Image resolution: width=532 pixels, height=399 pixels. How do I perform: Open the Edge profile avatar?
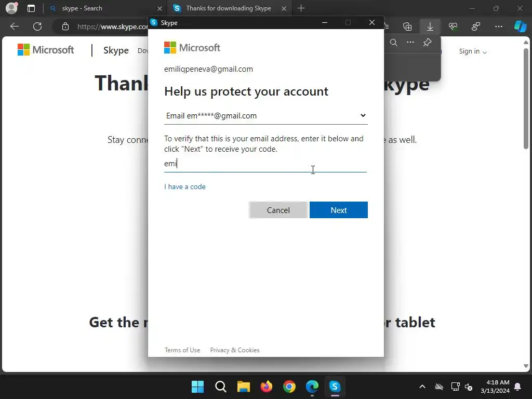click(11, 8)
